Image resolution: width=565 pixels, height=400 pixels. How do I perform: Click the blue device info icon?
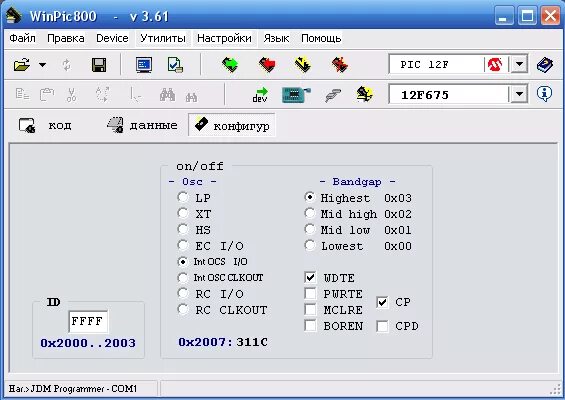pos(544,94)
